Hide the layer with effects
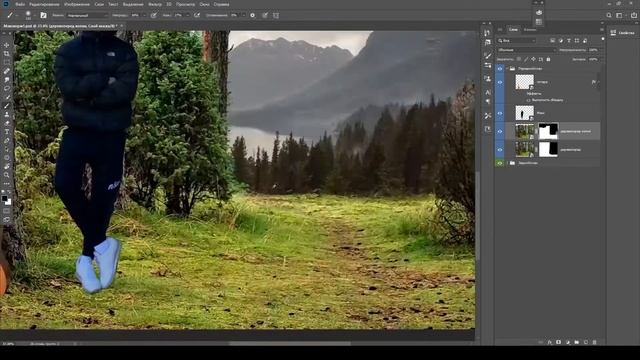 (x=500, y=82)
